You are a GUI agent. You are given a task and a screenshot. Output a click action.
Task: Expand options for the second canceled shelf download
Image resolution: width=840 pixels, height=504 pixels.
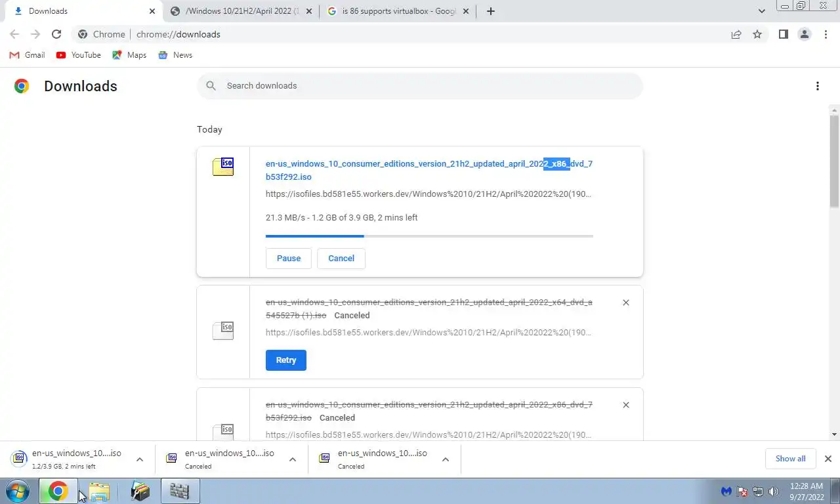click(x=446, y=459)
